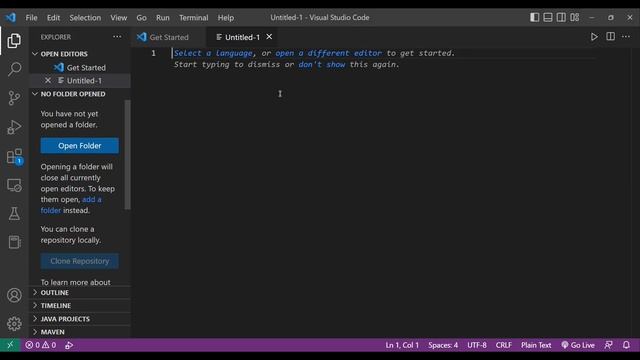Open the Explorer view in activity bar
640x360 pixels.
[x=14, y=40]
